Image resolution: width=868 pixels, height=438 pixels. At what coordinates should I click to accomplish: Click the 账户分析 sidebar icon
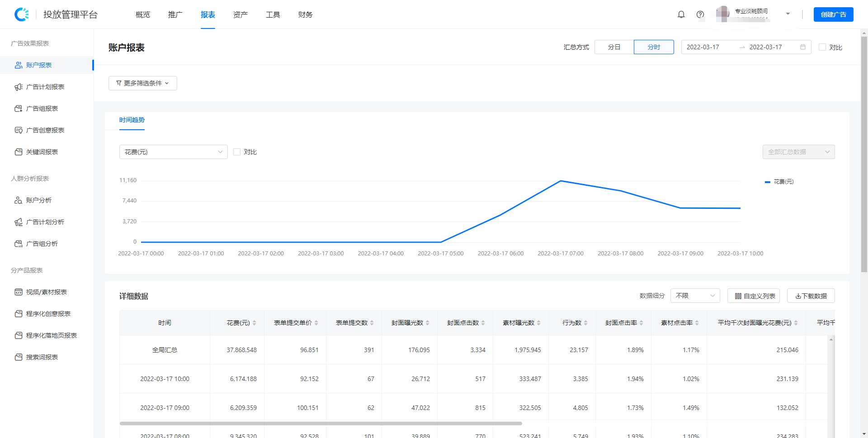[x=19, y=200]
